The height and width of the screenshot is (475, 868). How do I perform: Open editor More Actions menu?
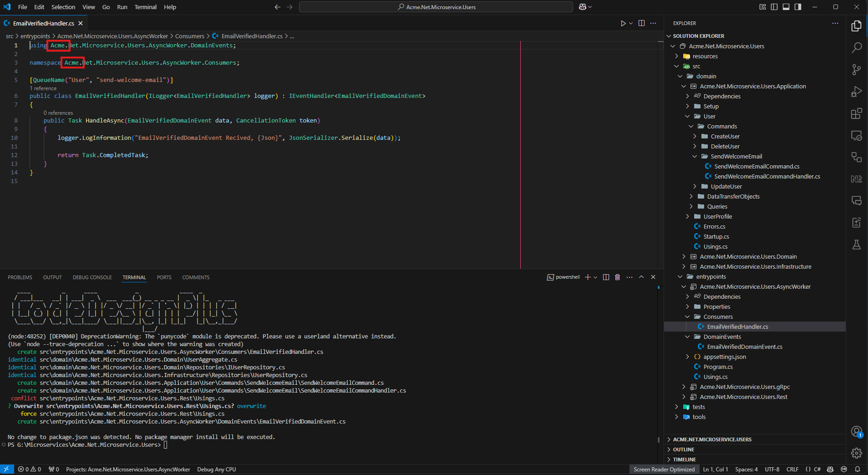point(653,23)
